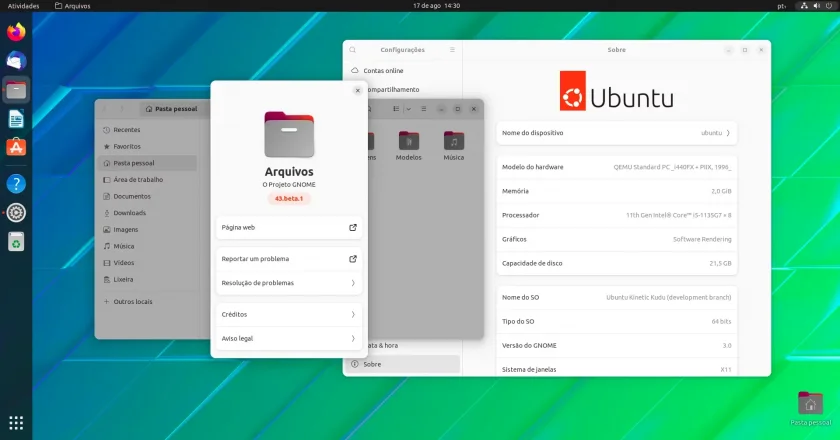840x440 pixels.
Task: Click the Atividades button in top bar
Action: pos(24,6)
